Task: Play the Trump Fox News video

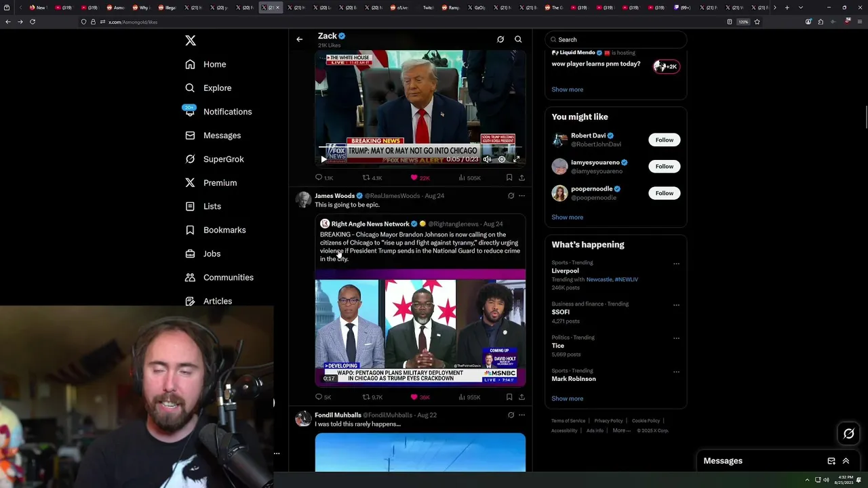Action: (x=323, y=159)
